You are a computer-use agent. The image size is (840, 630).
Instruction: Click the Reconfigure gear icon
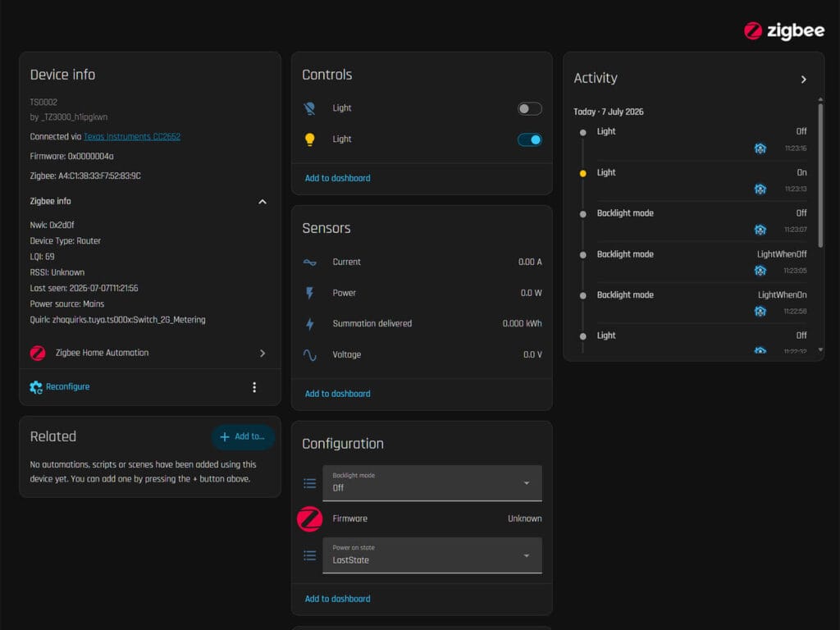tap(36, 387)
